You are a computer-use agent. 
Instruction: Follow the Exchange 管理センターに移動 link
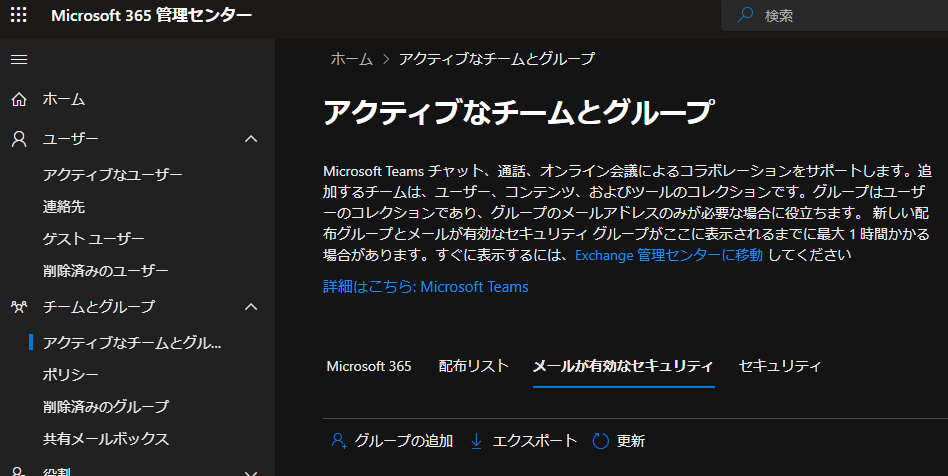(669, 255)
